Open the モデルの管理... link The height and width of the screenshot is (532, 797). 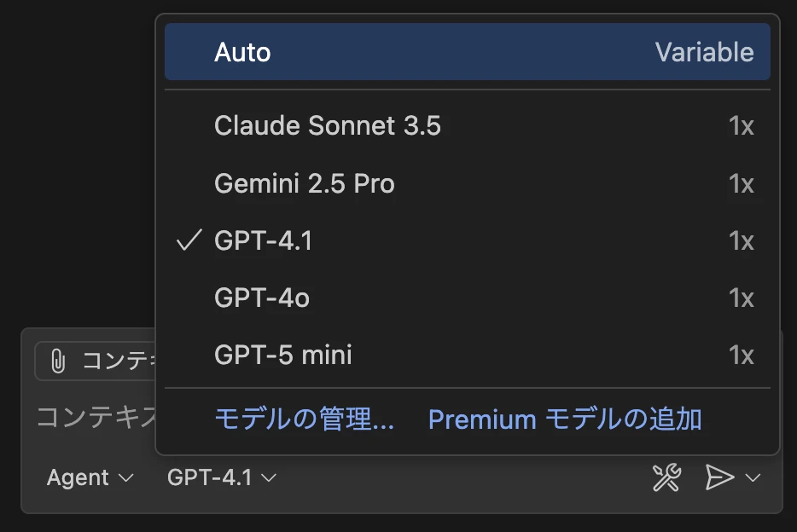click(x=304, y=419)
